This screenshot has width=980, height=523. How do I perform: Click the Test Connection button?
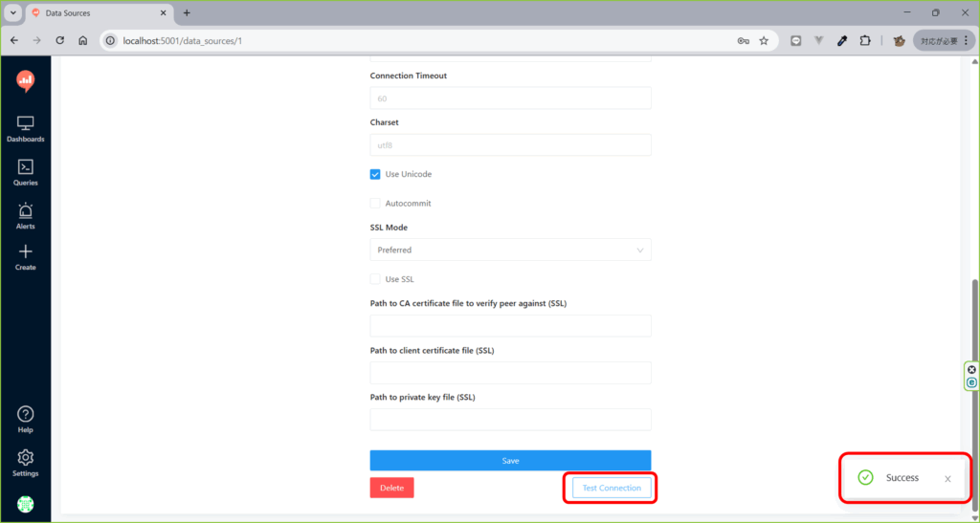612,489
